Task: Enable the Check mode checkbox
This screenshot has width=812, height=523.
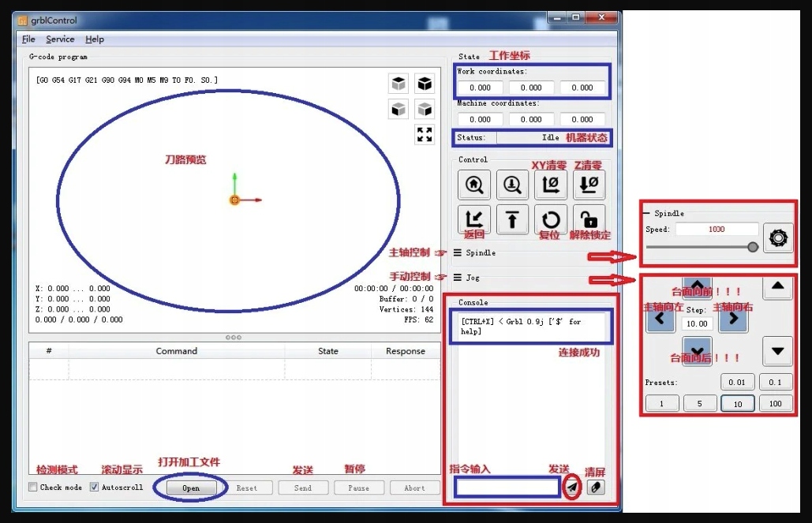Action: 33,487
